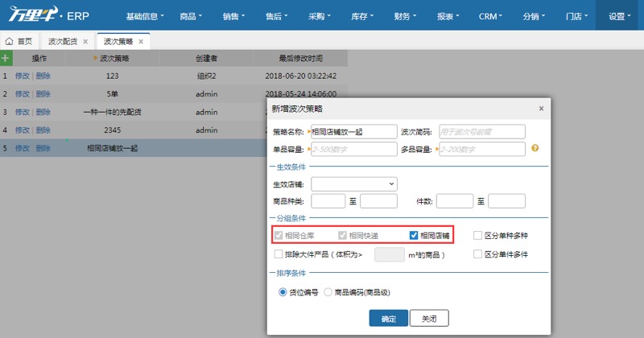Select the 货位编号 radio button
This screenshot has width=644, height=338.
283,292
